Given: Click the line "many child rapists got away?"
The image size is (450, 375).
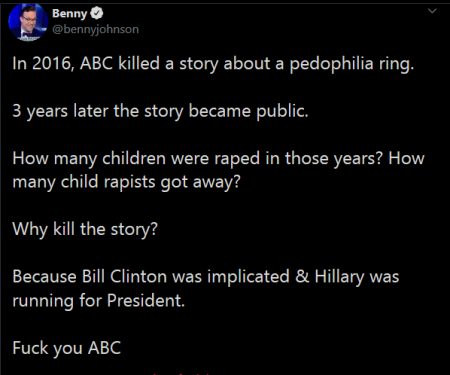Looking at the screenshot, I should pos(126,182).
